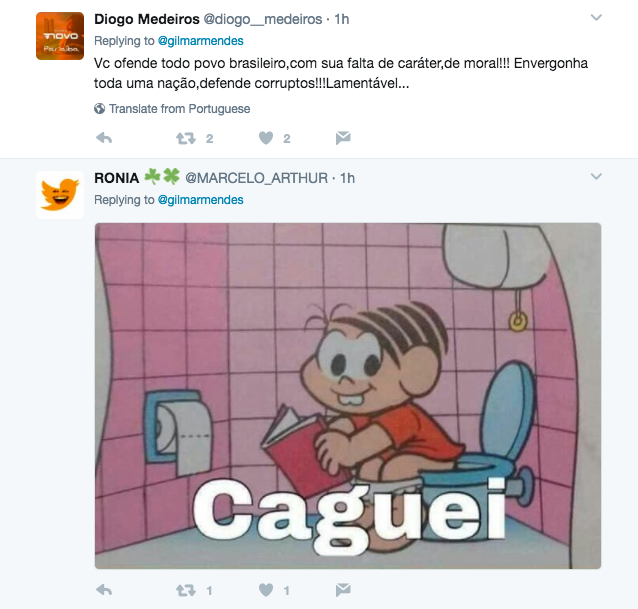Open more options chevron on Diogo's tweet
The height and width of the screenshot is (609, 638).
point(596,17)
